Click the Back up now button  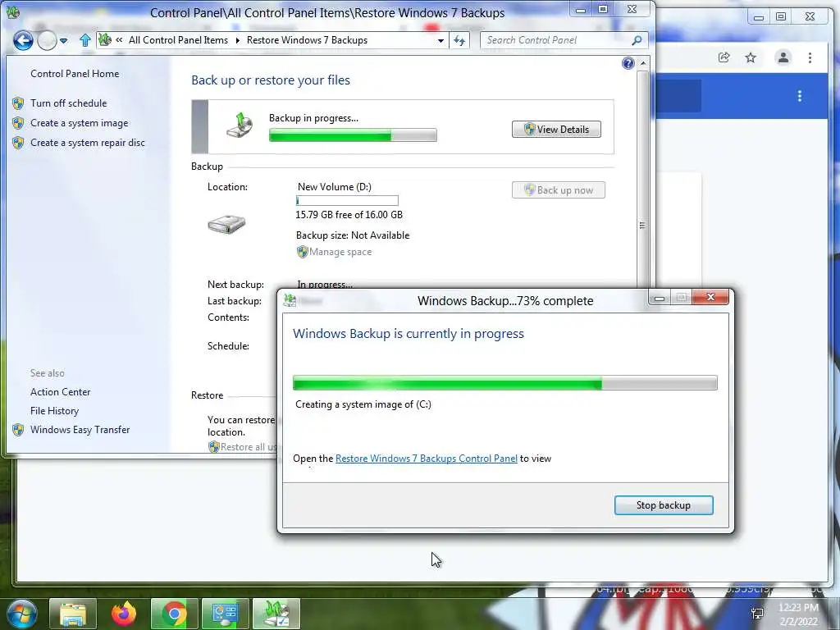coord(558,190)
